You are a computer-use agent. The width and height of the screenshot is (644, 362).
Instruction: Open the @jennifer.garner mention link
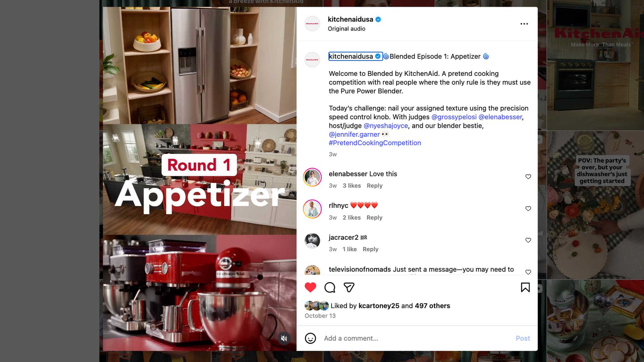(354, 134)
